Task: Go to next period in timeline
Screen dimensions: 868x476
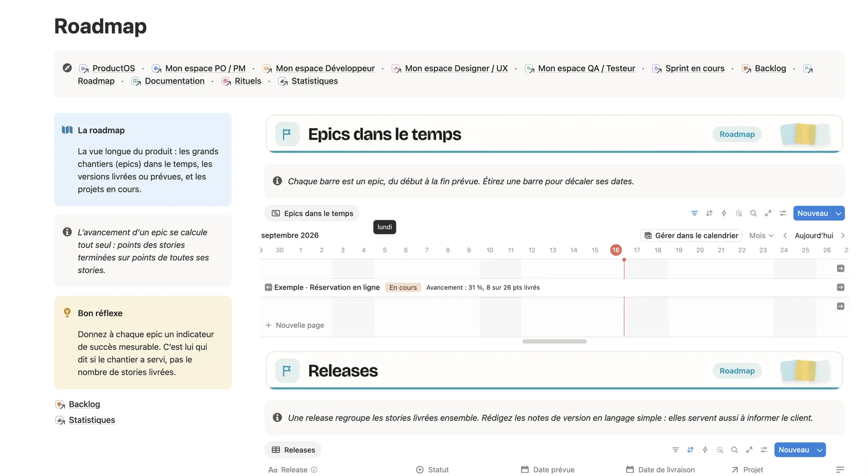Action: tap(843, 236)
